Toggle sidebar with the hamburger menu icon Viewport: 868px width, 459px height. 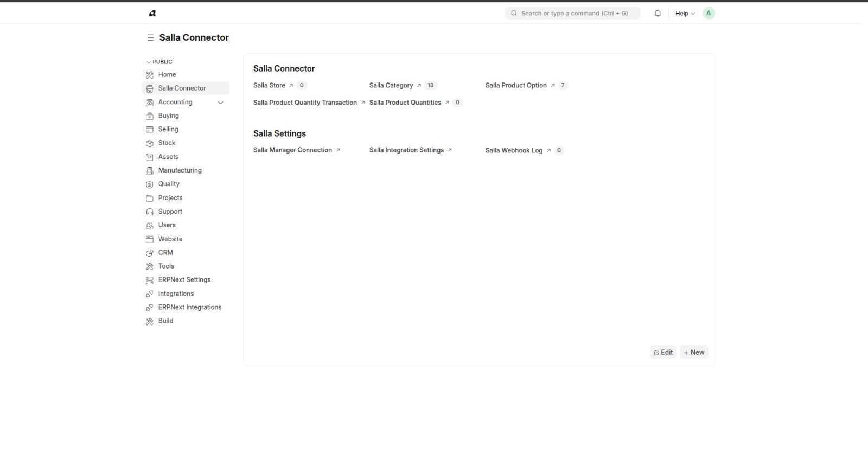150,37
